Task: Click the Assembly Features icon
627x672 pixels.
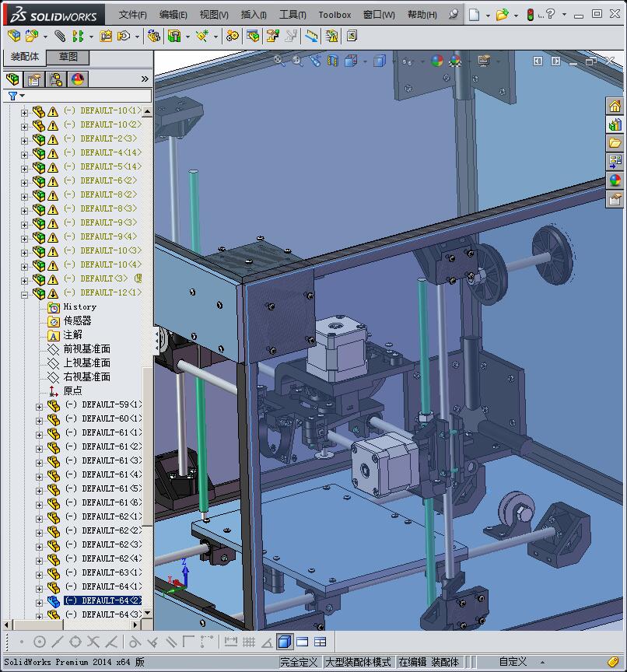Action: pyautogui.click(x=174, y=36)
